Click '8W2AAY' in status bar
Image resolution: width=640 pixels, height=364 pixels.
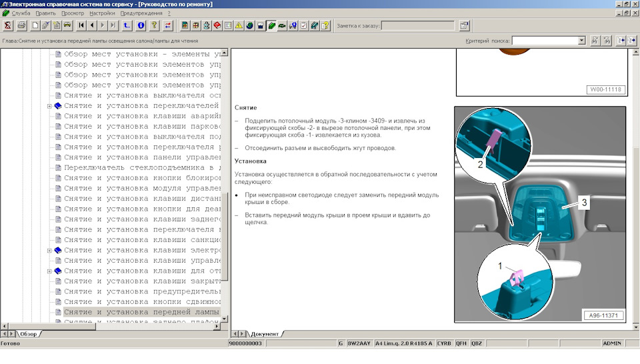[359, 343]
